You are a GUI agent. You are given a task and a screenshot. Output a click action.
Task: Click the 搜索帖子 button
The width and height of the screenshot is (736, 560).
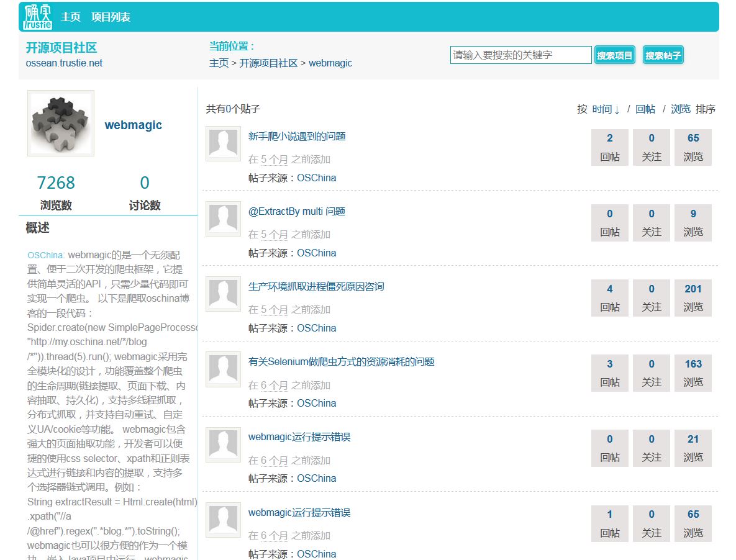tap(663, 55)
